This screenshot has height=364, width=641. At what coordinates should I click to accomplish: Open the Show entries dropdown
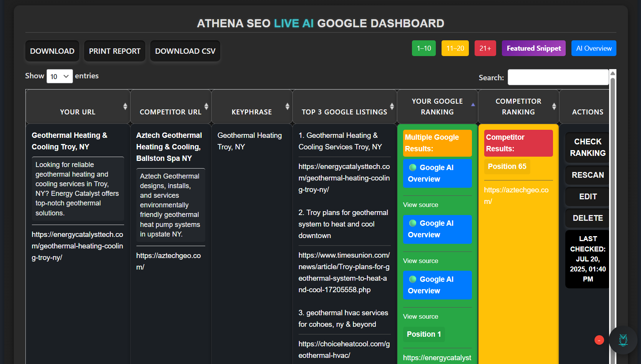coord(60,76)
